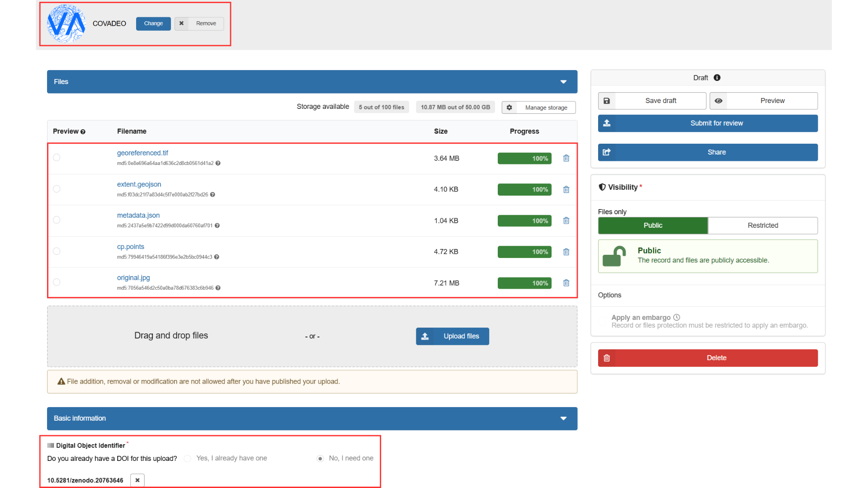The width and height of the screenshot is (868, 488).
Task: Click help icon next to original.jpg md5
Action: (x=218, y=288)
